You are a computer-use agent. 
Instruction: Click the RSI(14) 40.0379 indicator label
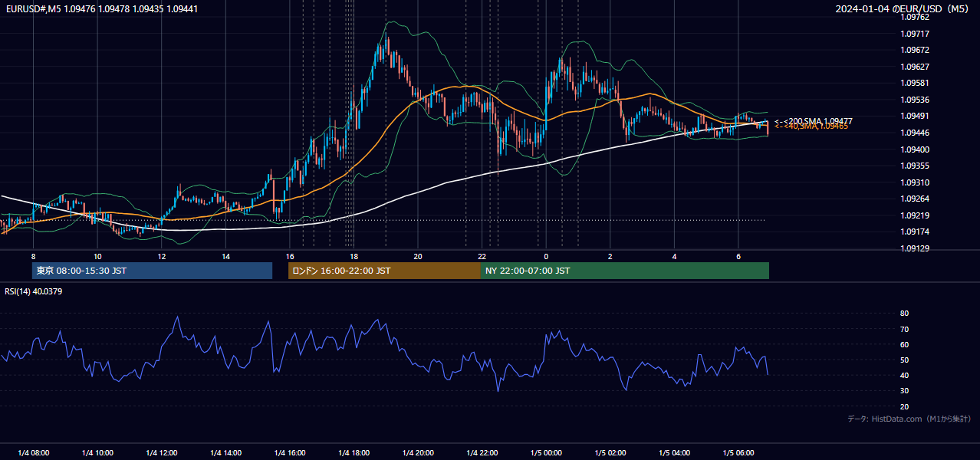34,291
